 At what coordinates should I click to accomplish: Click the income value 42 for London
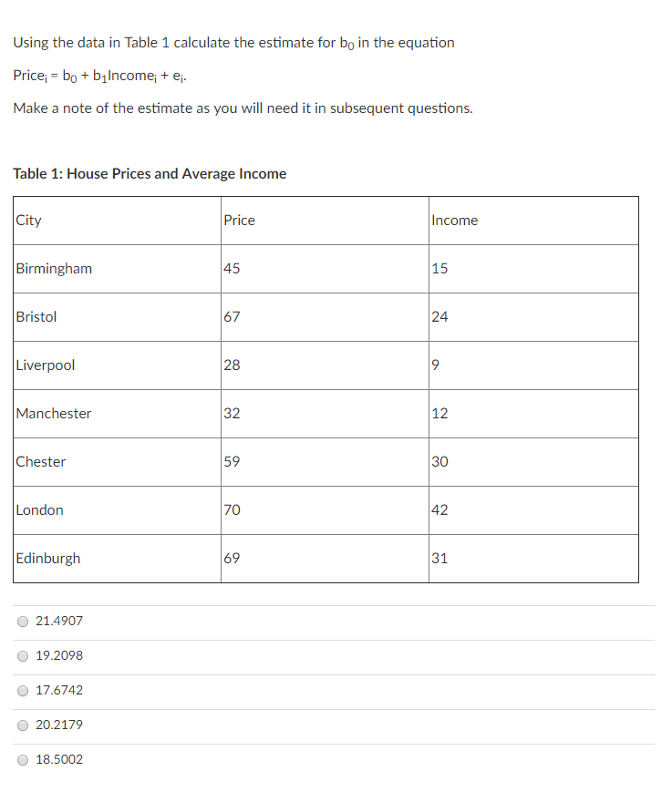pos(439,509)
